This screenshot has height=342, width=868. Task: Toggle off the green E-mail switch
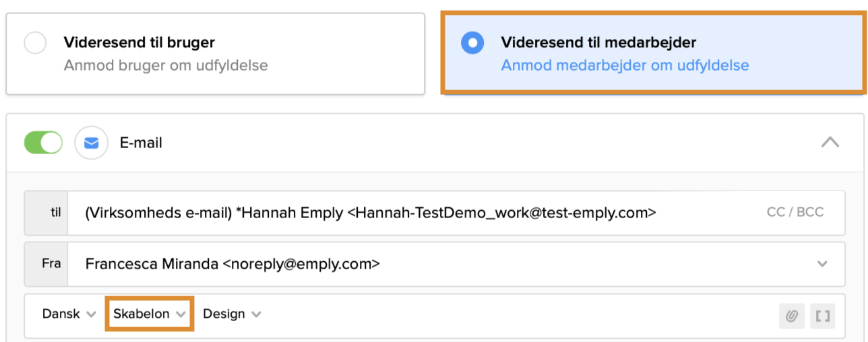point(43,143)
